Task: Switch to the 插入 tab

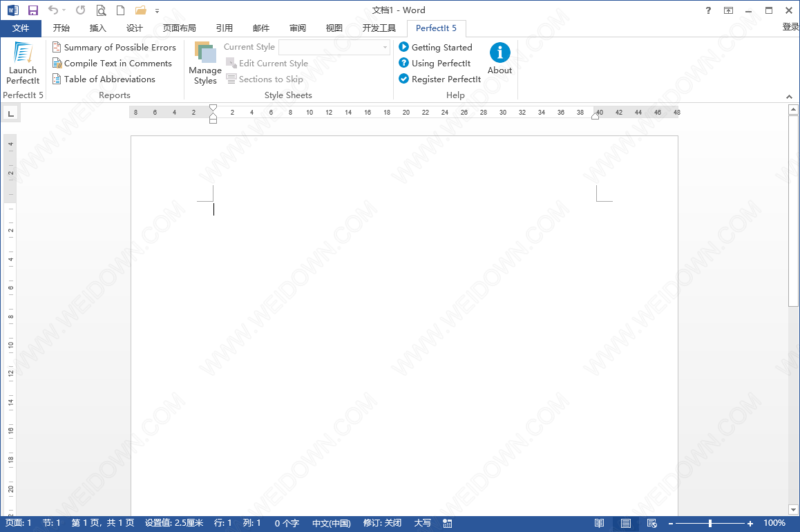Action: pyautogui.click(x=97, y=28)
